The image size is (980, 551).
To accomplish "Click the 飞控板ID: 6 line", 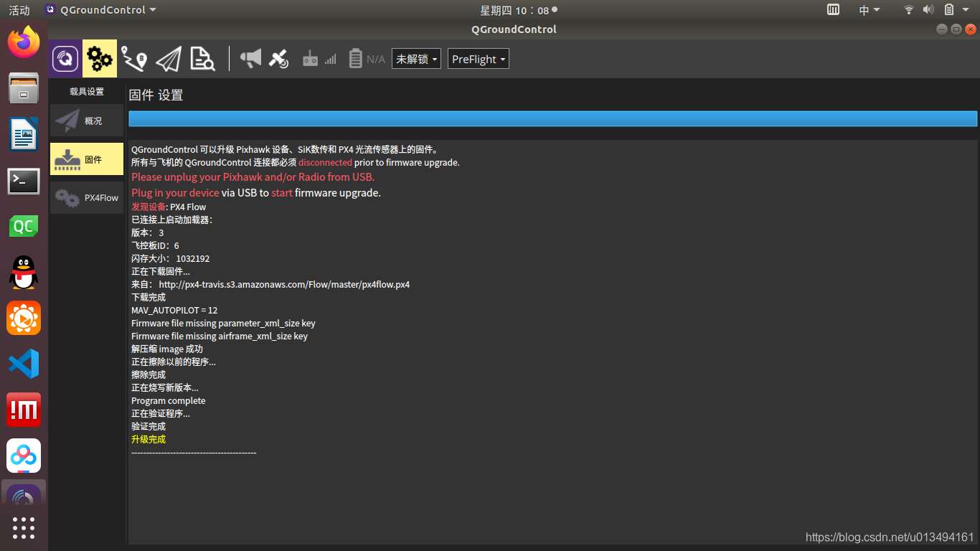I will tap(155, 245).
